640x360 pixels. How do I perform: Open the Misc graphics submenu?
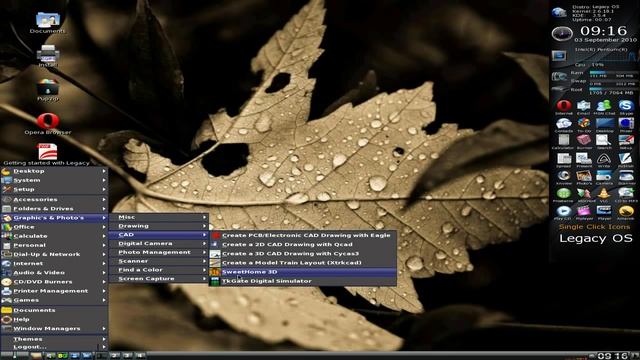pyautogui.click(x=159, y=217)
